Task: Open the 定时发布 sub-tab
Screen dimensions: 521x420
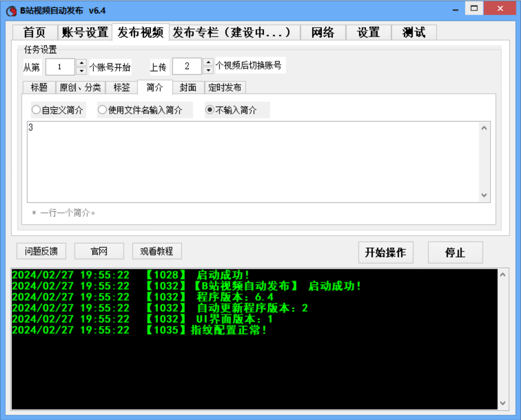Action: [x=225, y=88]
